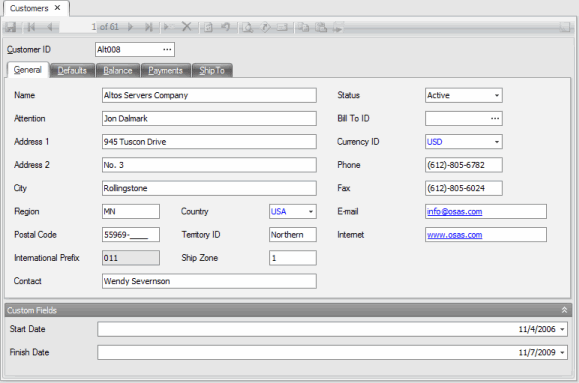Switch to the General tab
579x383 pixels.
pos(28,70)
